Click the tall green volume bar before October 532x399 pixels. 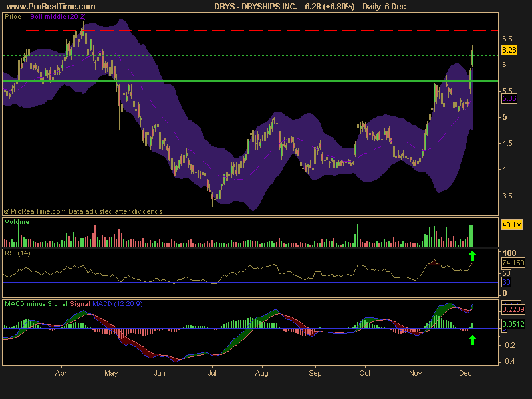pos(358,235)
